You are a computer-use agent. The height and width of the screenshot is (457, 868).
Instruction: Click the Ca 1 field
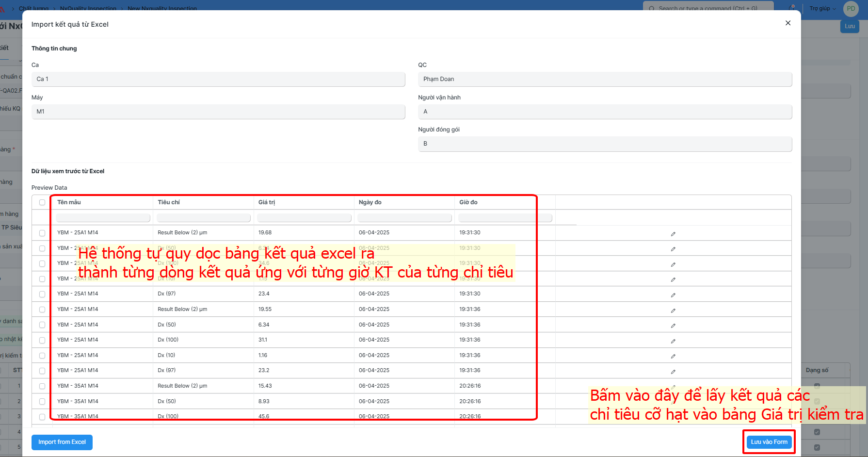click(x=218, y=79)
